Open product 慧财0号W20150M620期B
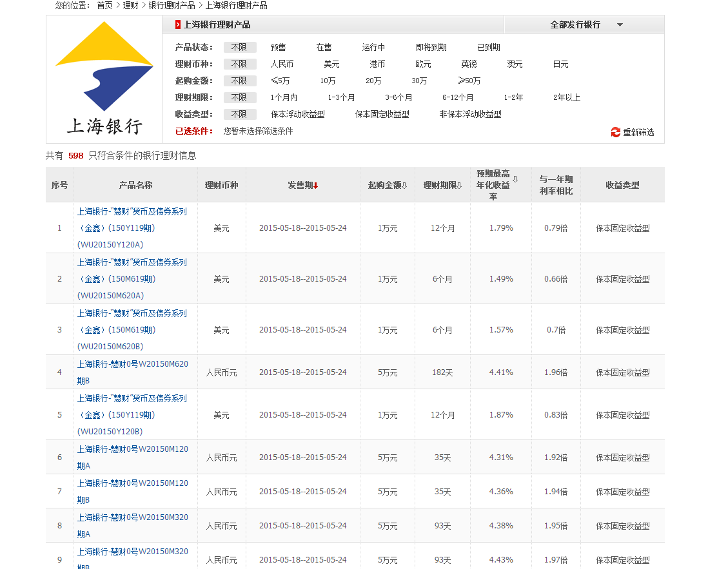The height and width of the screenshot is (569, 728). click(x=133, y=372)
